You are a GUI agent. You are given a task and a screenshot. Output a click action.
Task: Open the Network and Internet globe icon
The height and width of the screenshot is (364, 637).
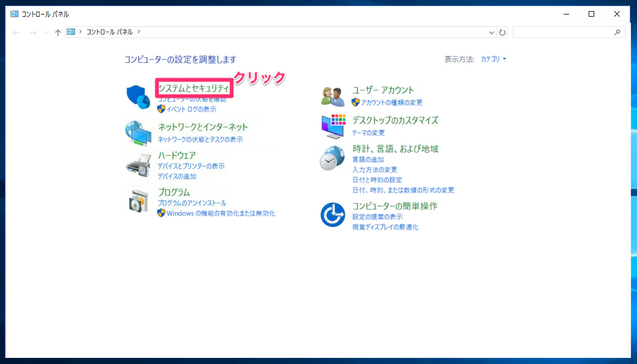pos(138,133)
